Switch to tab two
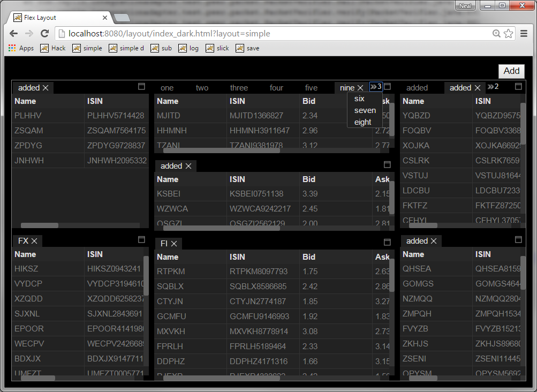The height and width of the screenshot is (392, 537). [202, 88]
